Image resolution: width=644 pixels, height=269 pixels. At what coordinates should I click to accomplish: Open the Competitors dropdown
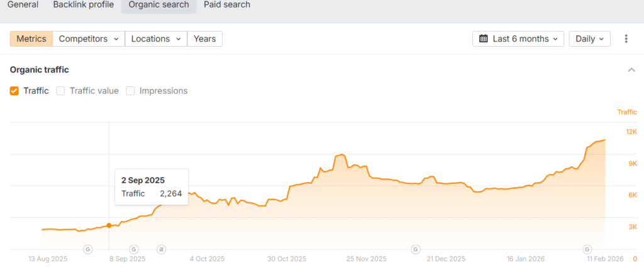click(89, 39)
